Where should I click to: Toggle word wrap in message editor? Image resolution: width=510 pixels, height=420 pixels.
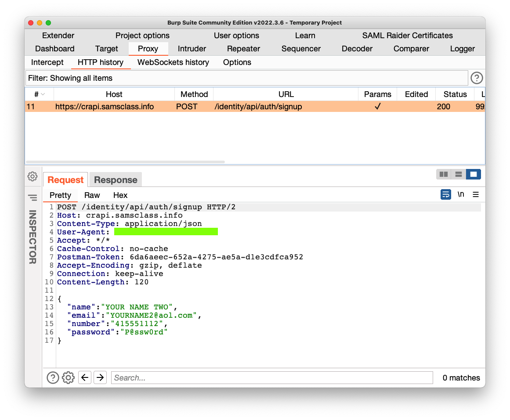tap(445, 194)
